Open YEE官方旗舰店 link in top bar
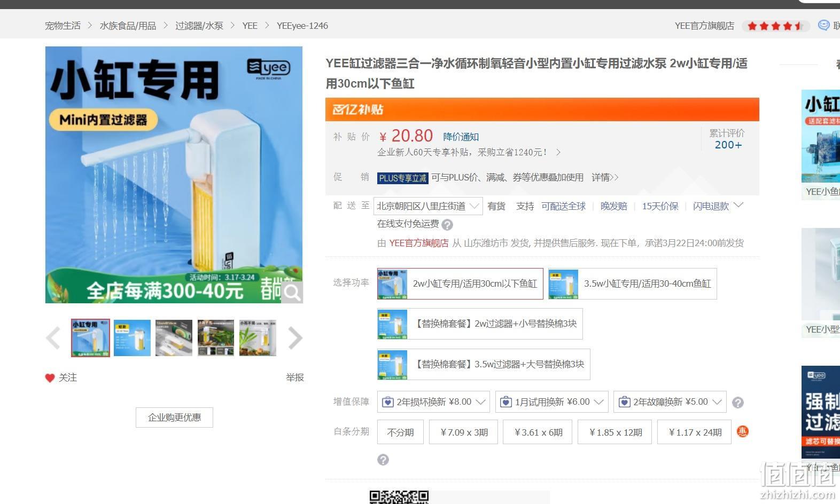The height and width of the screenshot is (504, 840). (704, 26)
